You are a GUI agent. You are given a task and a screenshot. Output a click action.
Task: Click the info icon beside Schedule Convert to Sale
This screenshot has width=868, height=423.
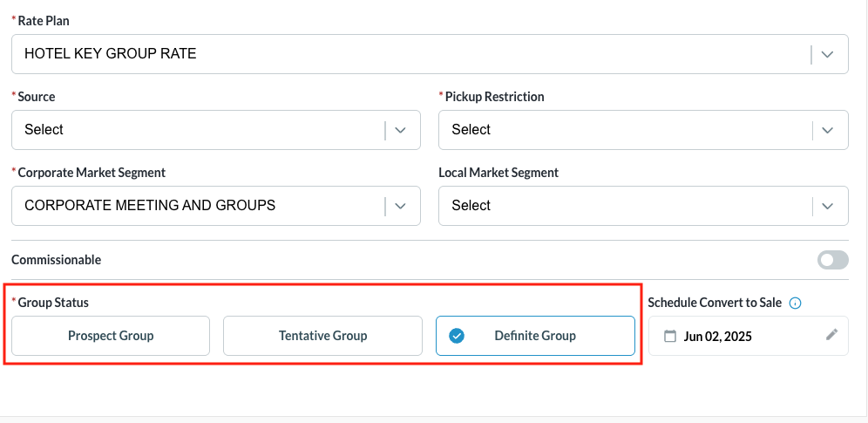pos(795,303)
